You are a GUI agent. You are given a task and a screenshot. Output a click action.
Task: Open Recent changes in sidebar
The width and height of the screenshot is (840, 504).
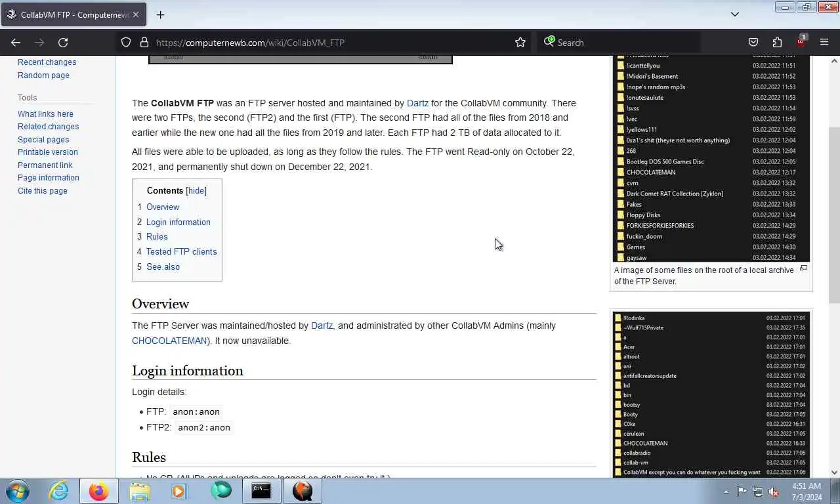click(x=47, y=62)
